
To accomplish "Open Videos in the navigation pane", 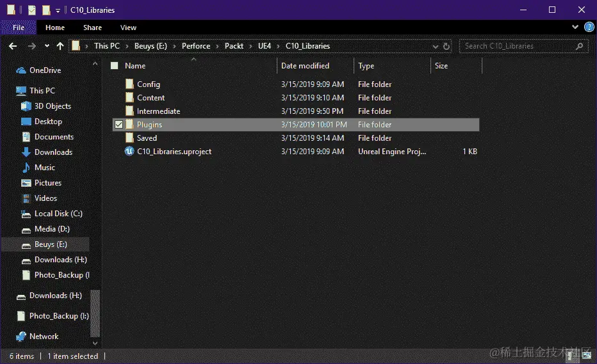I will pos(39,198).
